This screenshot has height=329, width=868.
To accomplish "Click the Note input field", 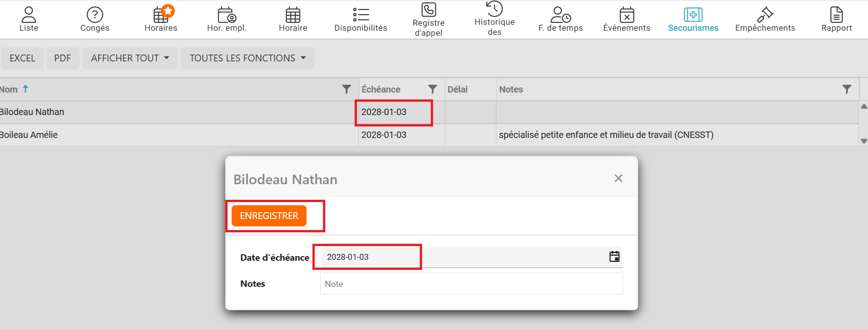I will (x=471, y=284).
